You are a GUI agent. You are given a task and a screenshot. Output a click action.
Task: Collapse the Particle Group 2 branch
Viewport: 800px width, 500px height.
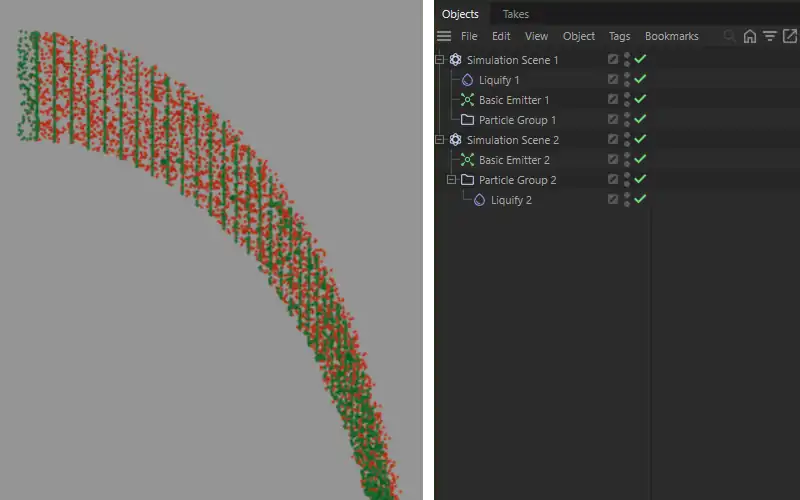pyautogui.click(x=451, y=180)
